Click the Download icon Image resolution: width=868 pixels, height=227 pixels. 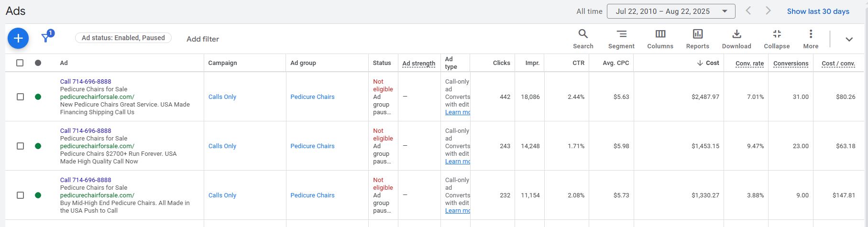coord(736,39)
